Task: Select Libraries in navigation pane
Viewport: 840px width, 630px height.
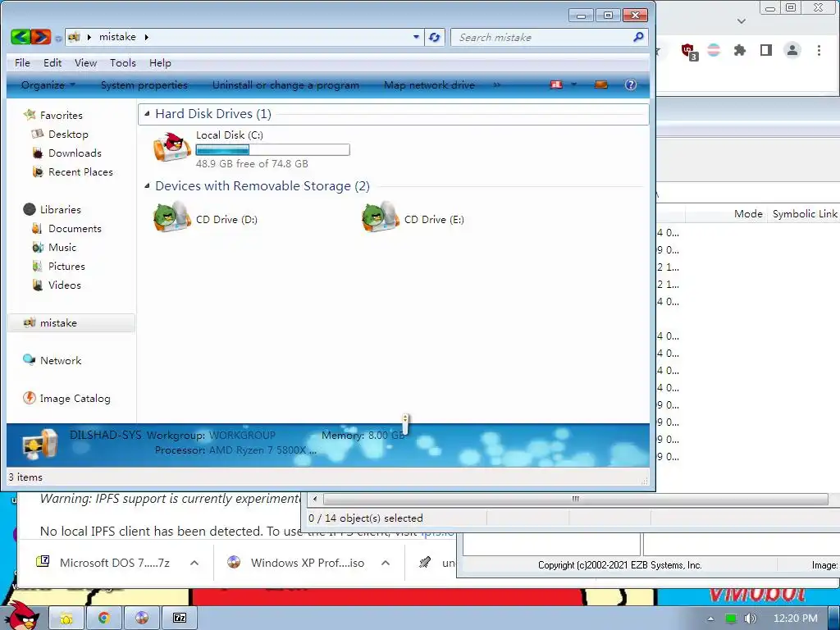Action: [x=52, y=209]
